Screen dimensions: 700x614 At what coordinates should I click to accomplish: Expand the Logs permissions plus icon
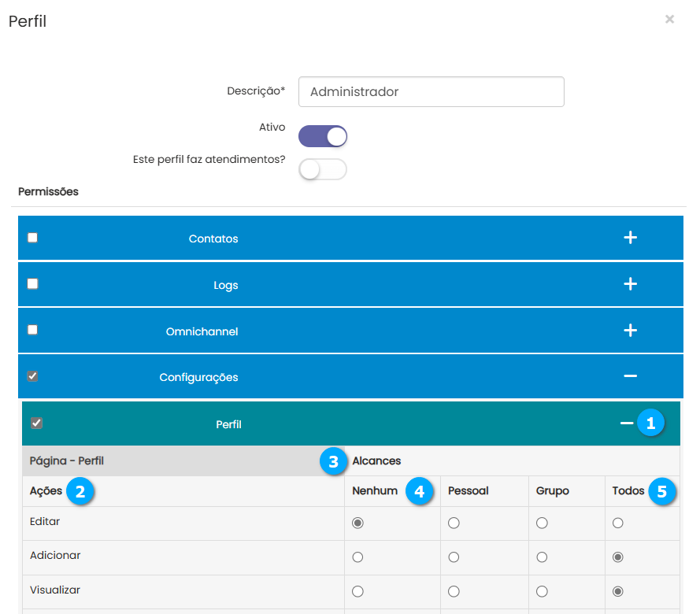(630, 284)
